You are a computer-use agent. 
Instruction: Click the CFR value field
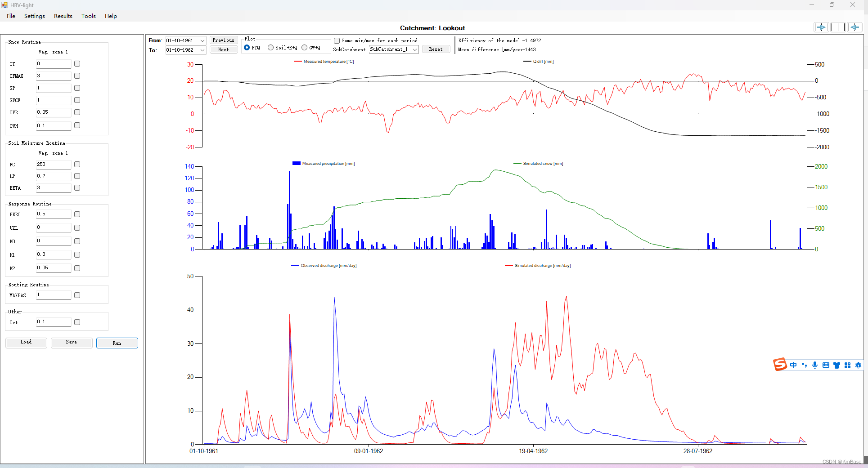54,112
